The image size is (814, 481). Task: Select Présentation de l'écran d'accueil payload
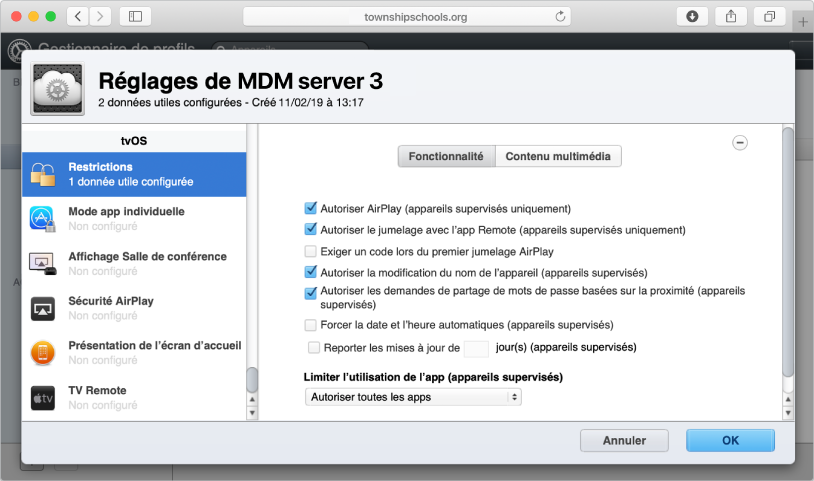[134, 353]
